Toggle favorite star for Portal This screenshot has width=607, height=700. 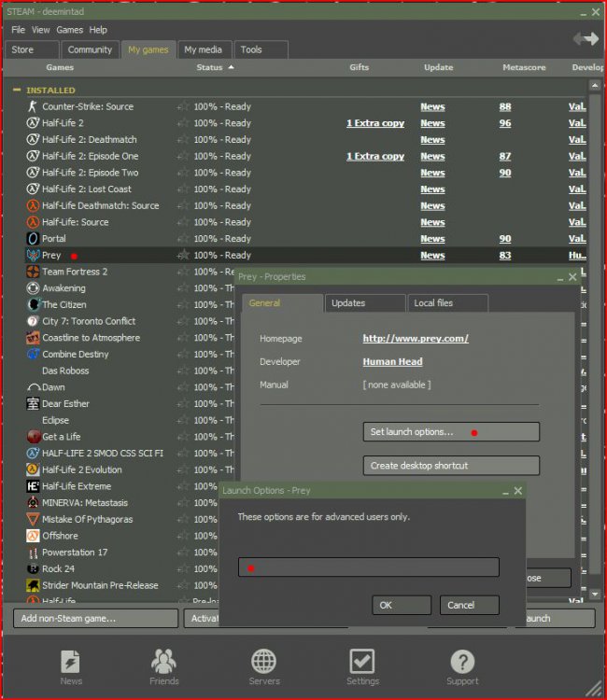[183, 239]
